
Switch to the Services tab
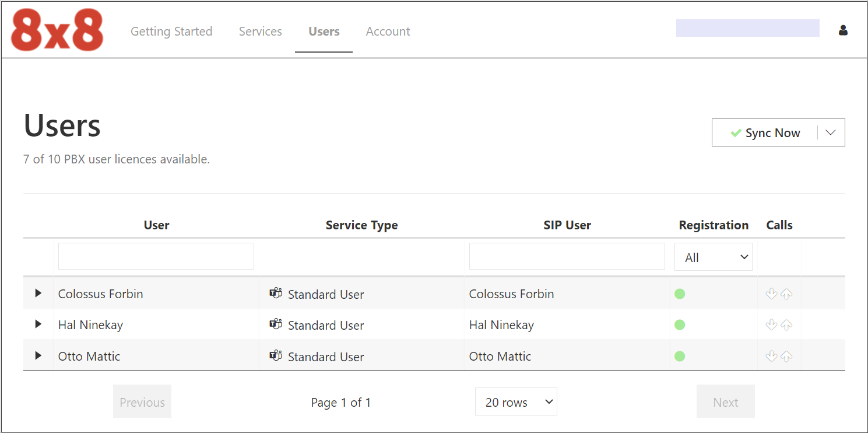260,32
